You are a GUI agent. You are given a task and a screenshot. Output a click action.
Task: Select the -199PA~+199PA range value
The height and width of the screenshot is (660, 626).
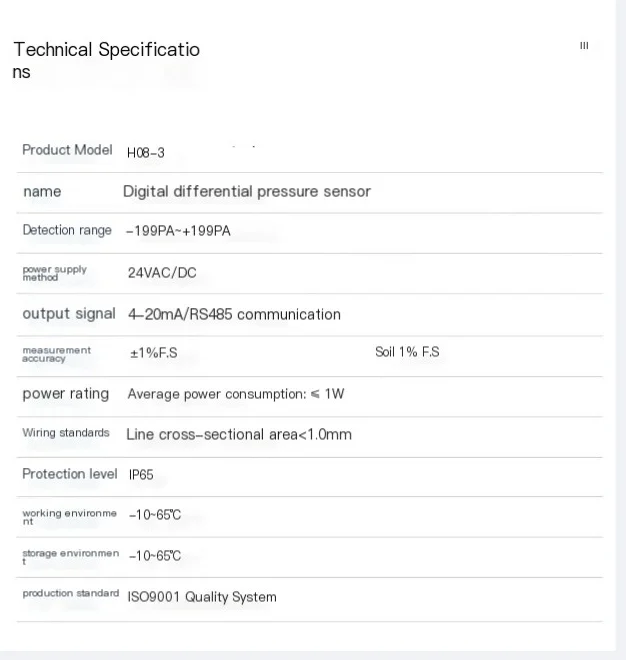(x=178, y=231)
